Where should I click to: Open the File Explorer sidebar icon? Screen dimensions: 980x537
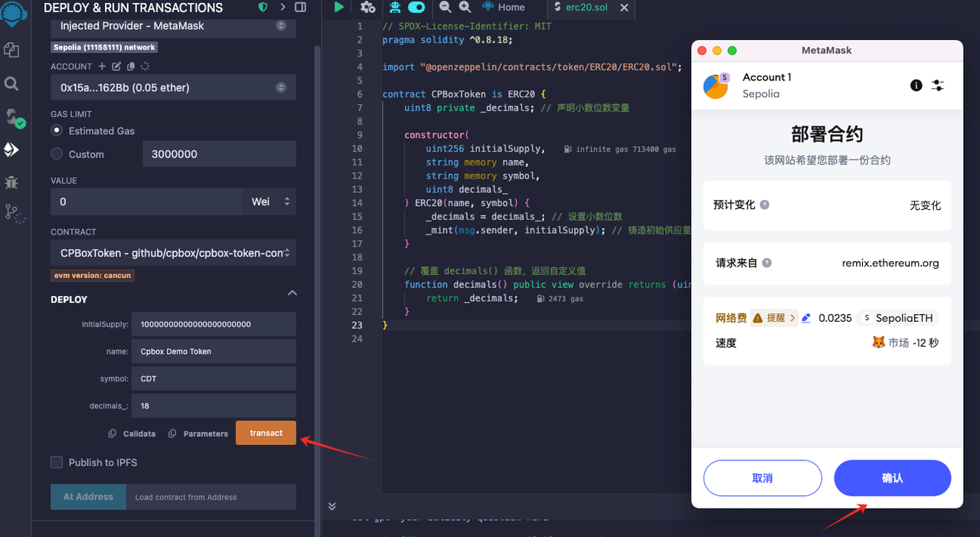pos(11,50)
